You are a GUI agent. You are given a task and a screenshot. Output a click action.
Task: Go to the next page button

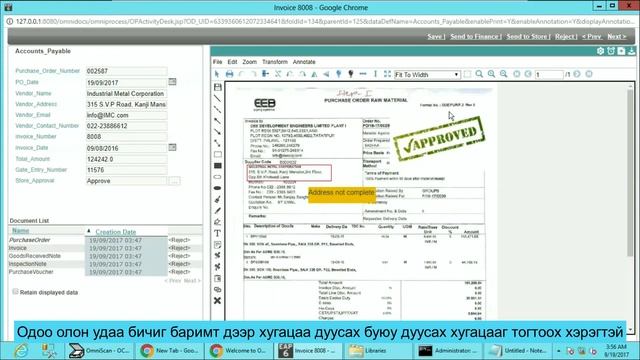click(x=577, y=74)
